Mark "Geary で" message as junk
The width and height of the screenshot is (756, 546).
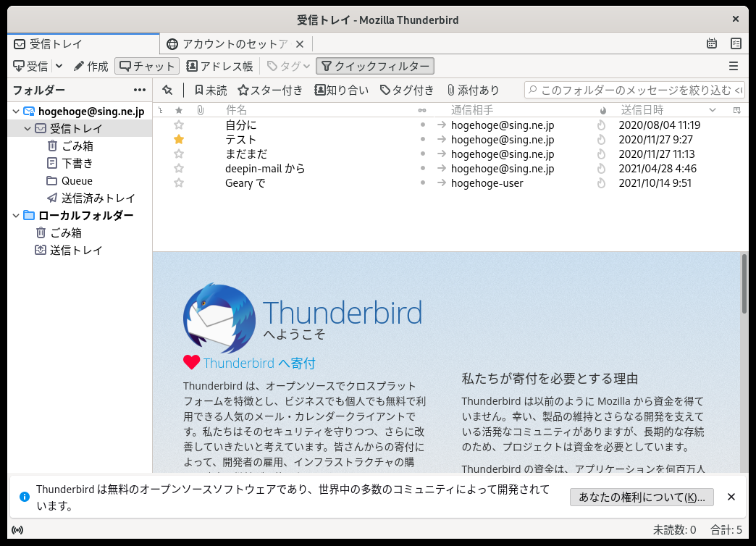(601, 182)
